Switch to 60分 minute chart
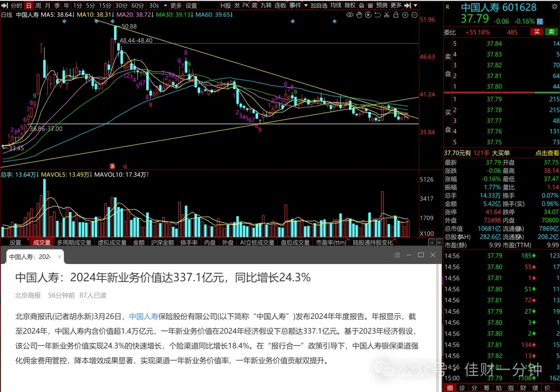This screenshot has height=392, width=560. [x=138, y=5]
